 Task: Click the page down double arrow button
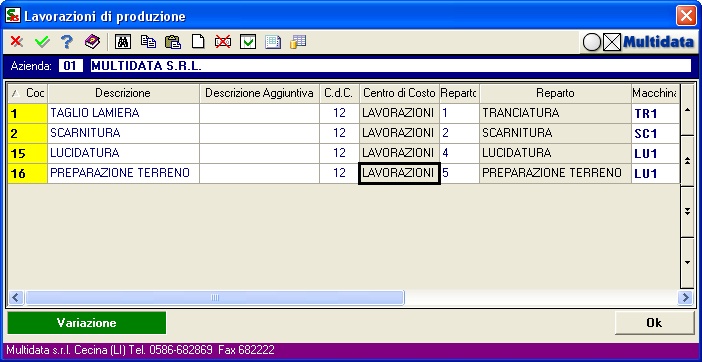[x=688, y=212]
